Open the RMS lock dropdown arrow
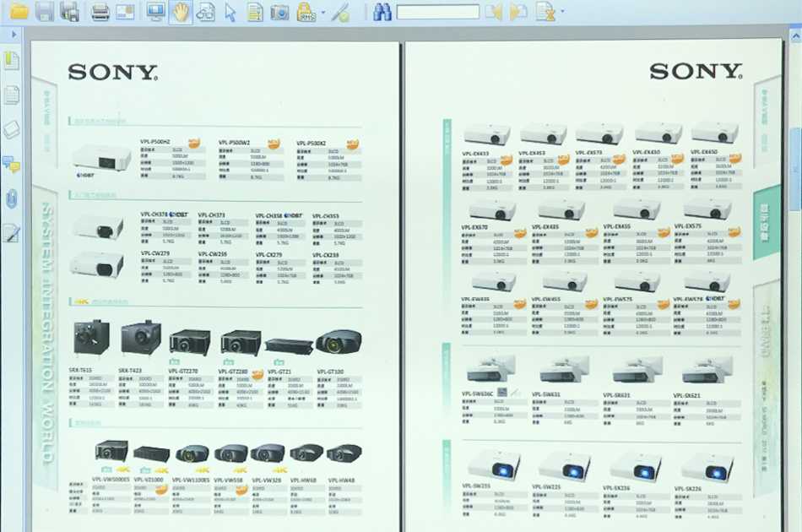Viewport: 802px width, 532px height. (322, 13)
